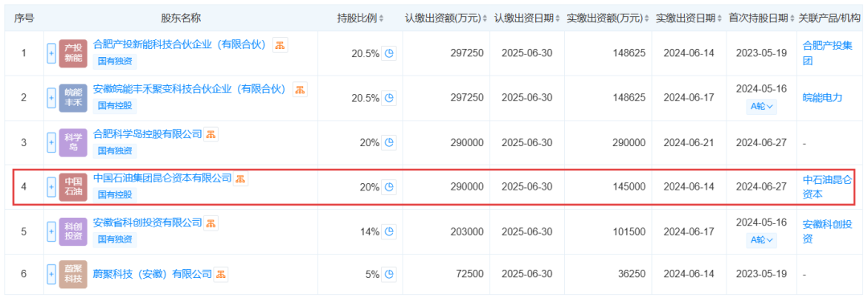Click the pie chart icon beside 20.5% in row 1
This screenshot has height=298, width=868.
point(389,53)
